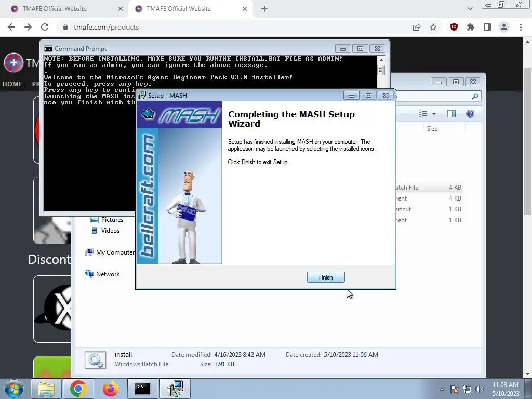Viewport: 532px width, 399px height.
Task: Select the MASH setup installer taskbar icon
Action: click(x=175, y=389)
